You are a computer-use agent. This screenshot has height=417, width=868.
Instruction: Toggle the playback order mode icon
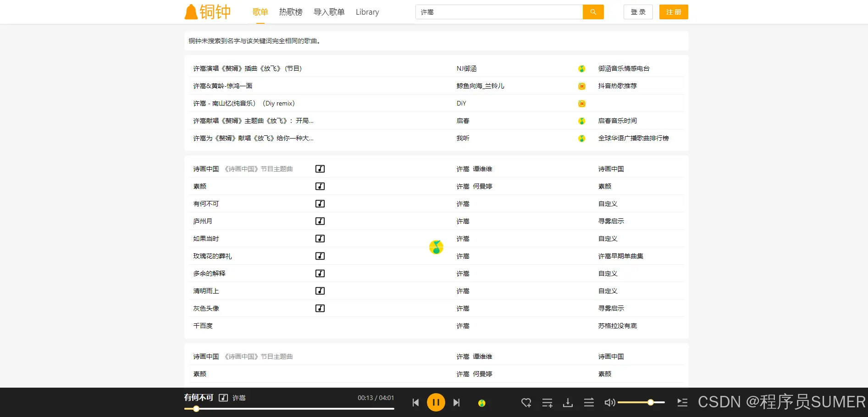[589, 403]
